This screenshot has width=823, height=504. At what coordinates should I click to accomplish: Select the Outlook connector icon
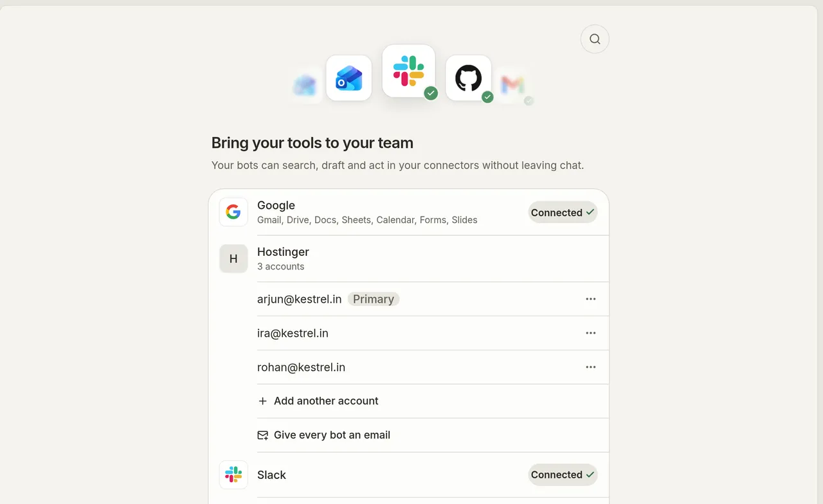[x=349, y=78]
